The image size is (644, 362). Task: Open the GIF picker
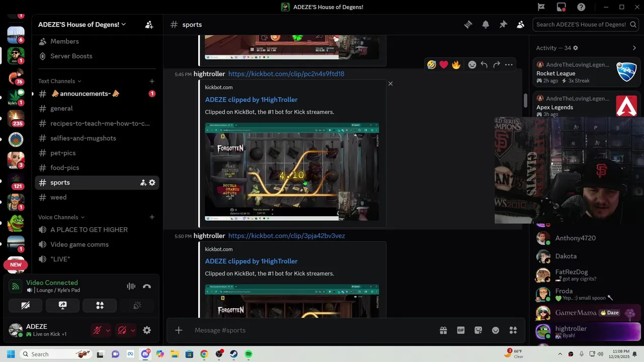[x=461, y=330]
